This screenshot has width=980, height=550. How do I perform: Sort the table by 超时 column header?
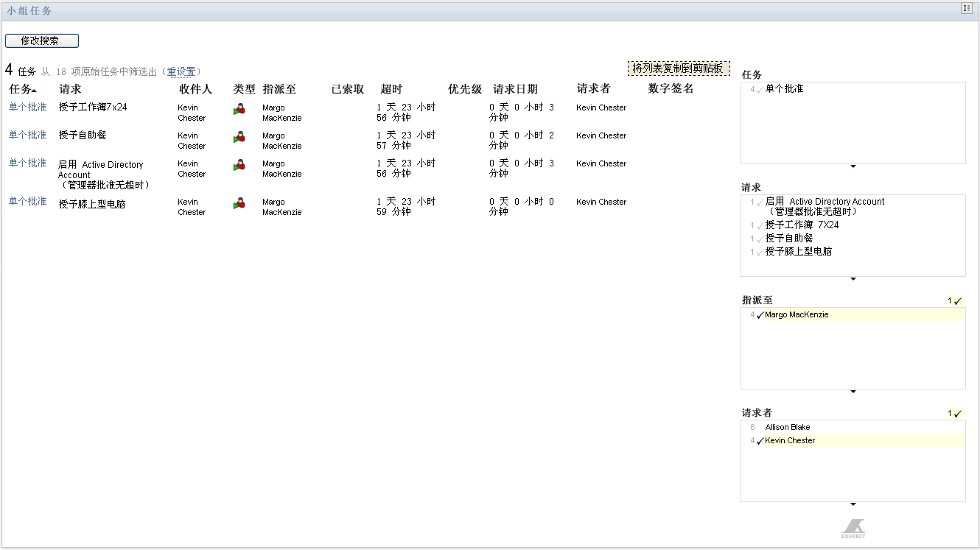tap(391, 89)
